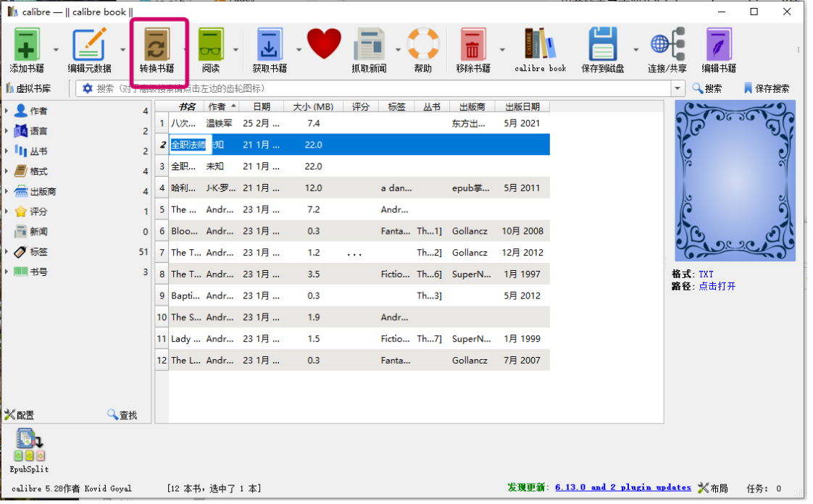813x504 pixels.
Task: Sort by 出版商 column header
Action: pos(472,106)
